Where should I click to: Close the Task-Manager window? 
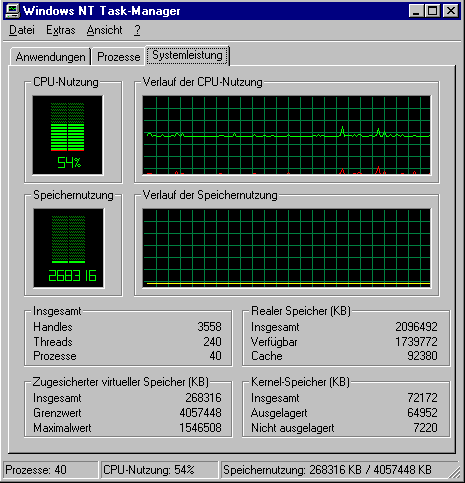[x=450, y=11]
